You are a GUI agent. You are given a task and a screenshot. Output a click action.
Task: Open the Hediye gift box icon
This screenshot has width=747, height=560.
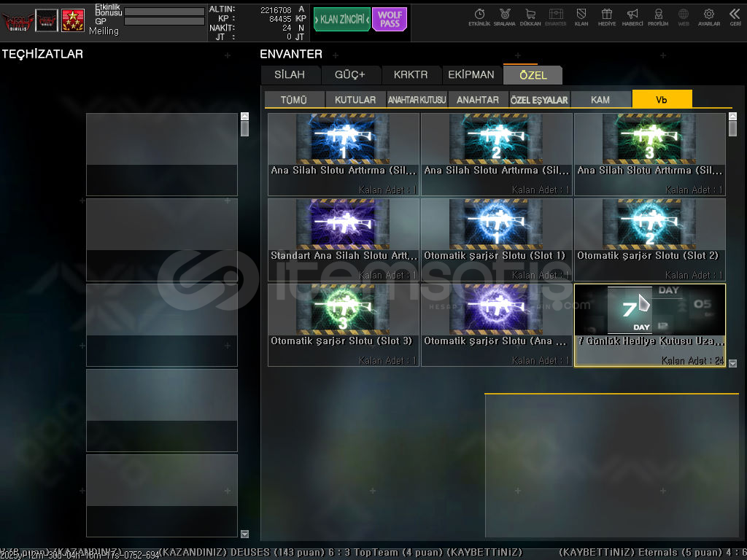pos(607,16)
